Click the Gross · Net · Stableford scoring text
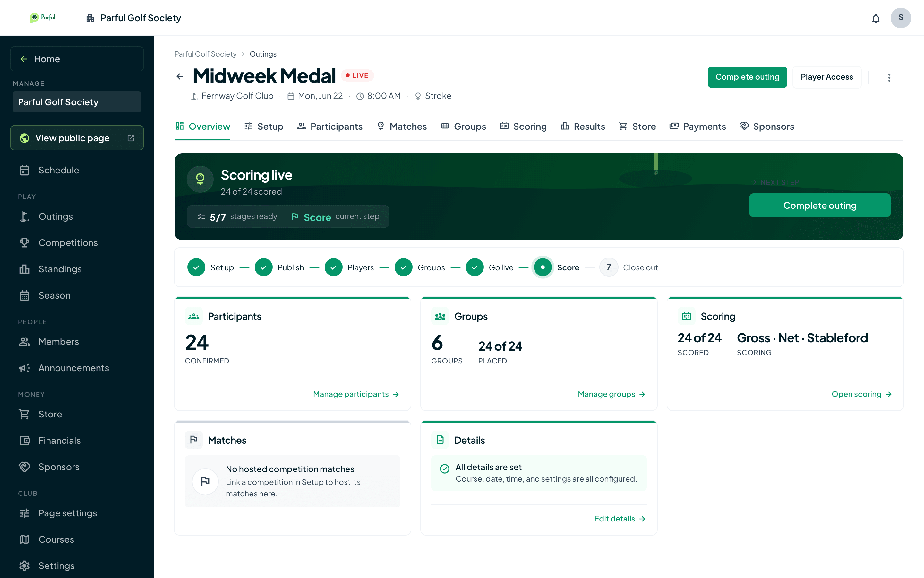This screenshot has width=924, height=578. point(802,338)
